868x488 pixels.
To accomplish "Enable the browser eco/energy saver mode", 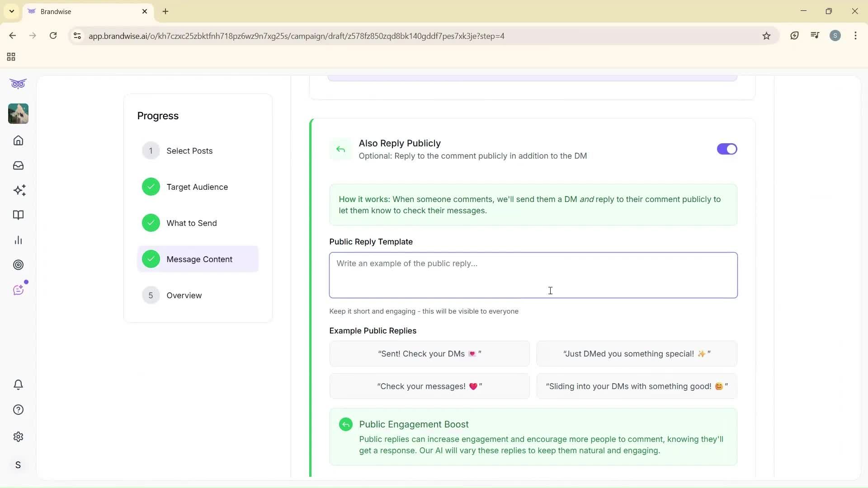I will pos(795,36).
